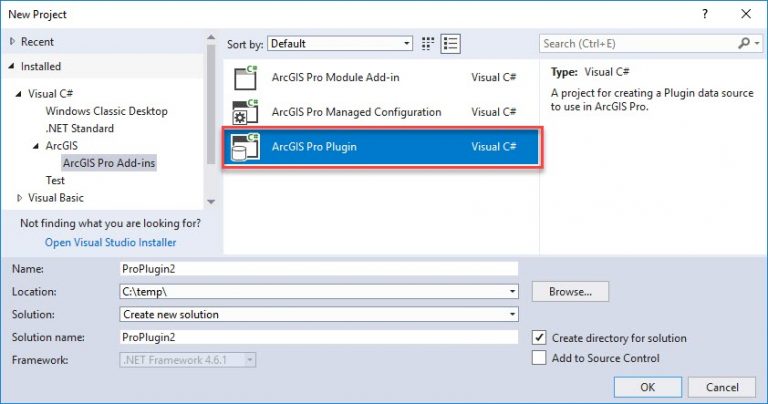Click the OK button

[x=647, y=387]
